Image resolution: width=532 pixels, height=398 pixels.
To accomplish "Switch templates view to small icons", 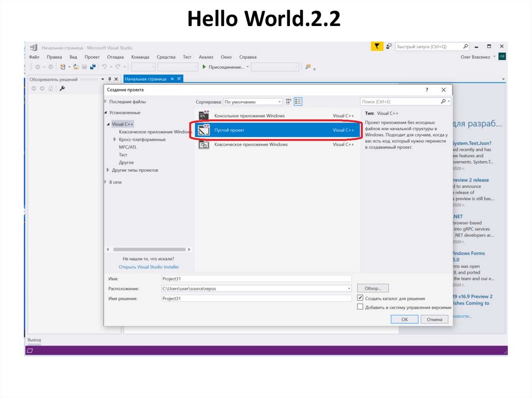I will pyautogui.click(x=288, y=101).
